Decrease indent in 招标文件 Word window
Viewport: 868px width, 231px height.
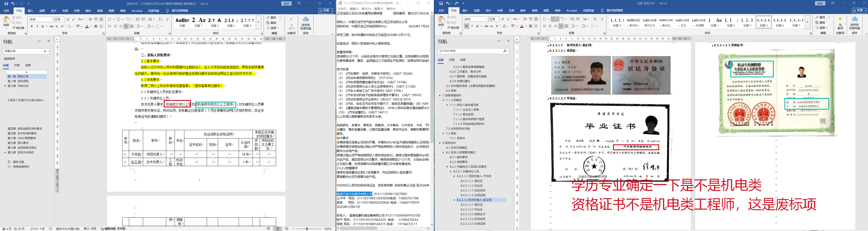(x=137, y=19)
